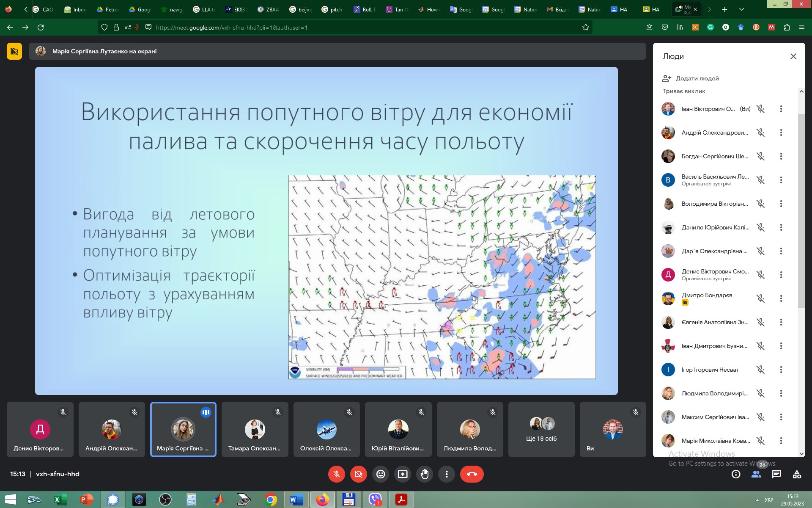The width and height of the screenshot is (812, 508).
Task: Toggle the microphone mute button in call controls
Action: tap(337, 474)
